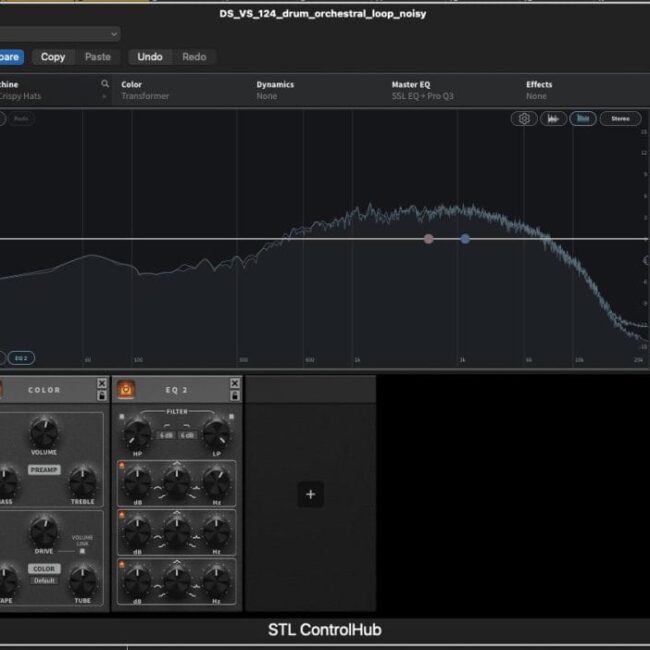This screenshot has height=650, width=650.
Task: Click the blue EQ node on curve
Action: tap(465, 239)
